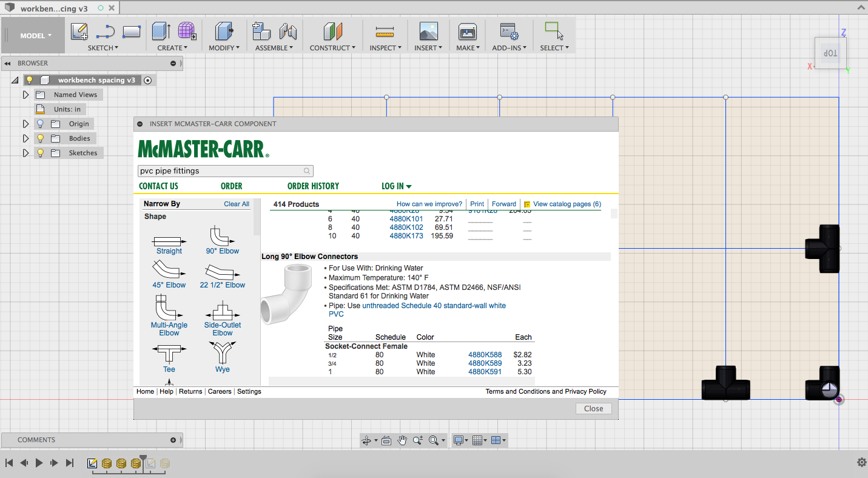Screen dimensions: 868x478
Task: Click the timeline playhead marker
Action: click(143, 458)
